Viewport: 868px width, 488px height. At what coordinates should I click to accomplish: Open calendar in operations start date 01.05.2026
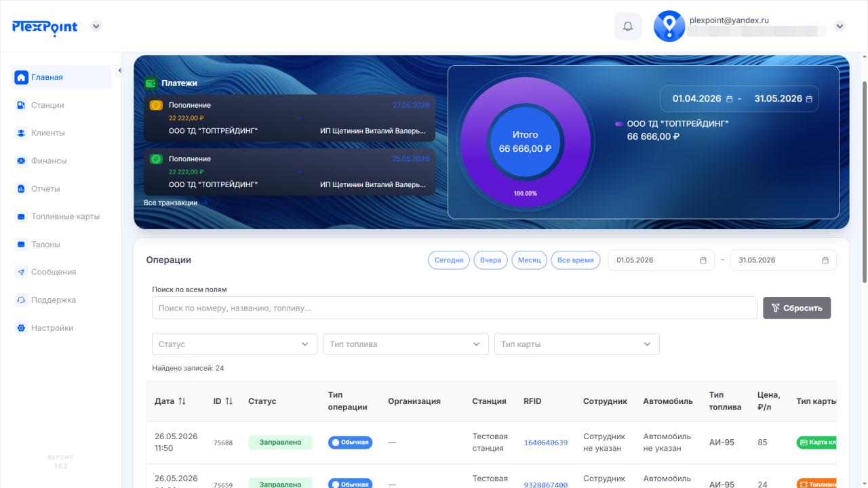click(703, 260)
